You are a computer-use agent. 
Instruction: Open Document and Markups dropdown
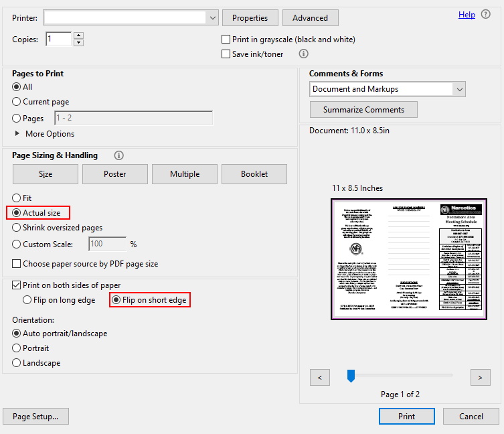point(459,89)
